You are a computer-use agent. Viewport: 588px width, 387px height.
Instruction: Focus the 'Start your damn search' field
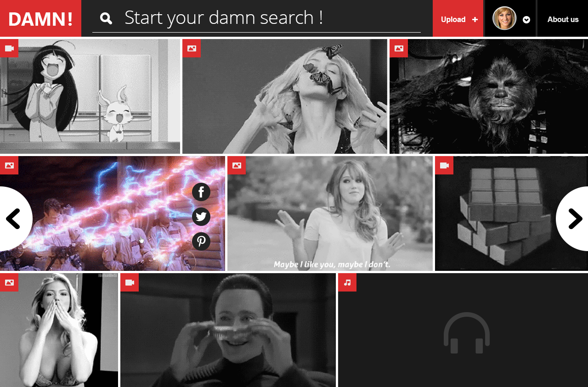click(256, 17)
